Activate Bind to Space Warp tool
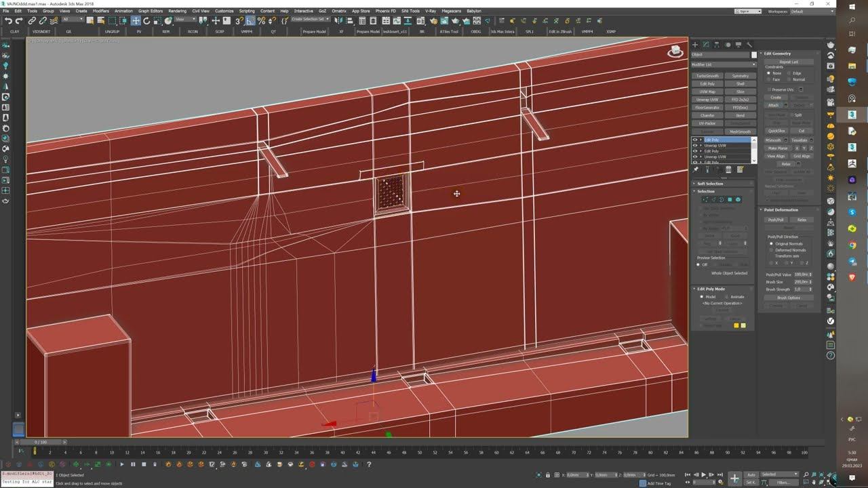The width and height of the screenshot is (868, 488). (x=53, y=21)
